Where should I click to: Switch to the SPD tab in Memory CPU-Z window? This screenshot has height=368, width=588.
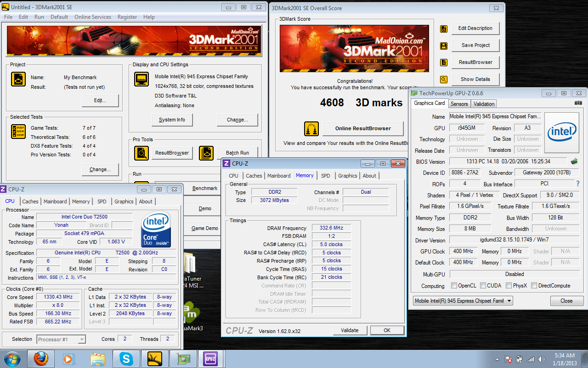(x=325, y=176)
